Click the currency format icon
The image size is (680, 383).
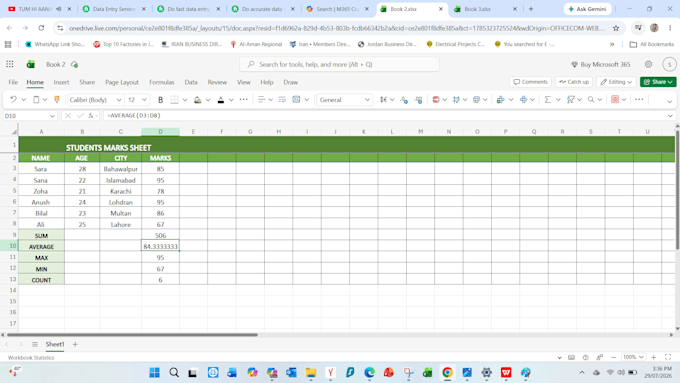pos(383,100)
